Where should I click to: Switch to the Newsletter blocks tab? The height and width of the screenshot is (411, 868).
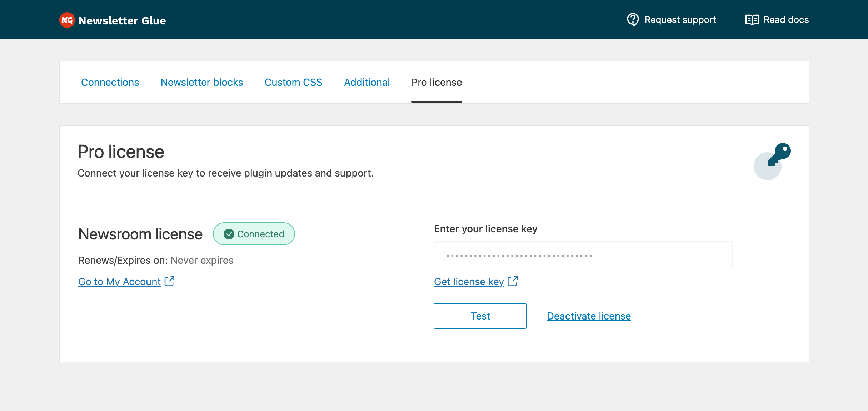202,82
